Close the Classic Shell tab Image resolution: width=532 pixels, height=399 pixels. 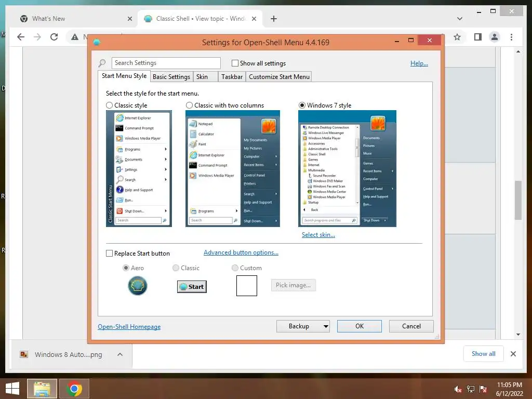click(254, 19)
